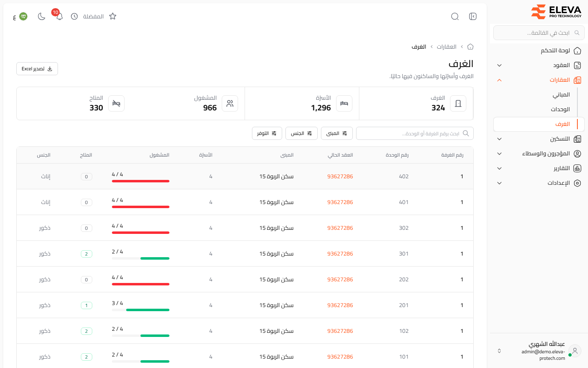Click تصدير Excel export button
The width and height of the screenshot is (588, 368).
pyautogui.click(x=37, y=69)
